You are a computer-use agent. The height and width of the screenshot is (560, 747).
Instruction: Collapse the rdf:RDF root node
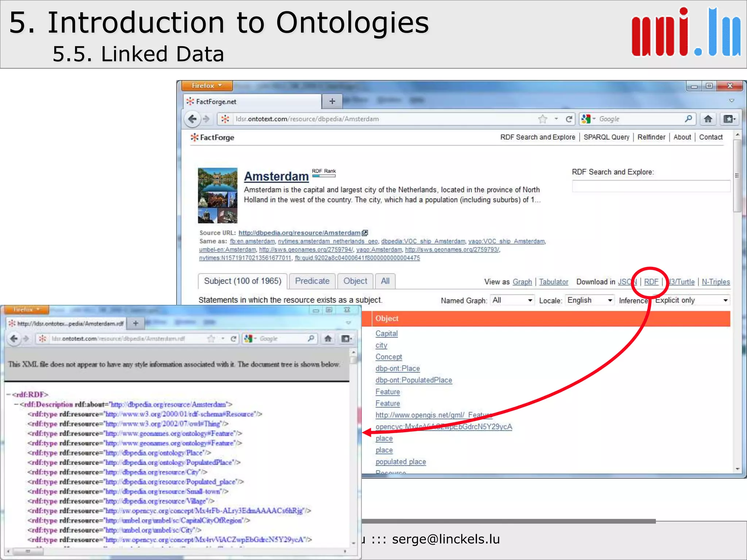point(8,394)
